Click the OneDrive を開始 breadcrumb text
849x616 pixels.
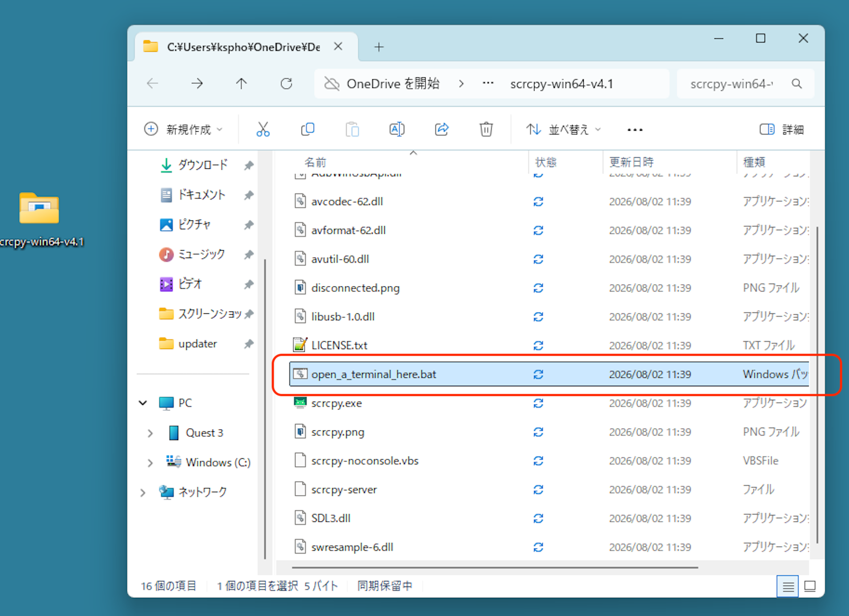point(393,84)
